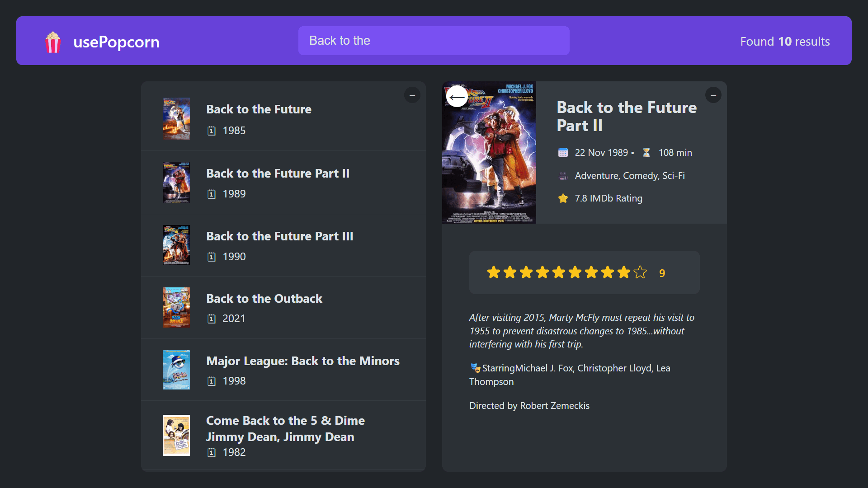Click the star icon beside 7.8 IMDb Rating

click(x=563, y=198)
